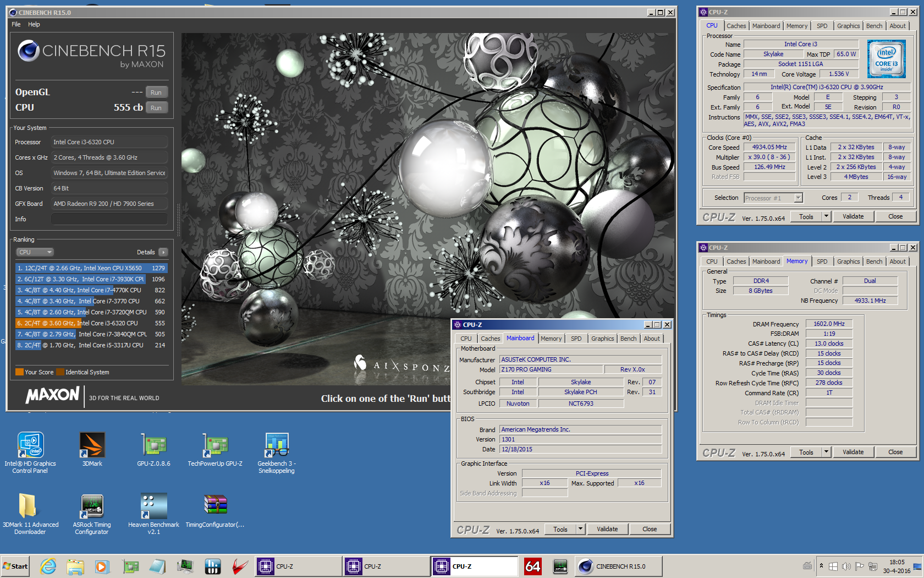The height and width of the screenshot is (578, 924).
Task: Open Heaven Benchmark v2.1 desktop icon
Action: pos(153,513)
